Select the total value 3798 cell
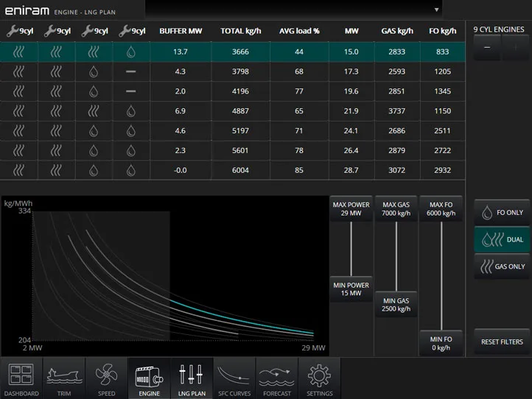Viewport: 532px width, 399px height. (x=240, y=71)
